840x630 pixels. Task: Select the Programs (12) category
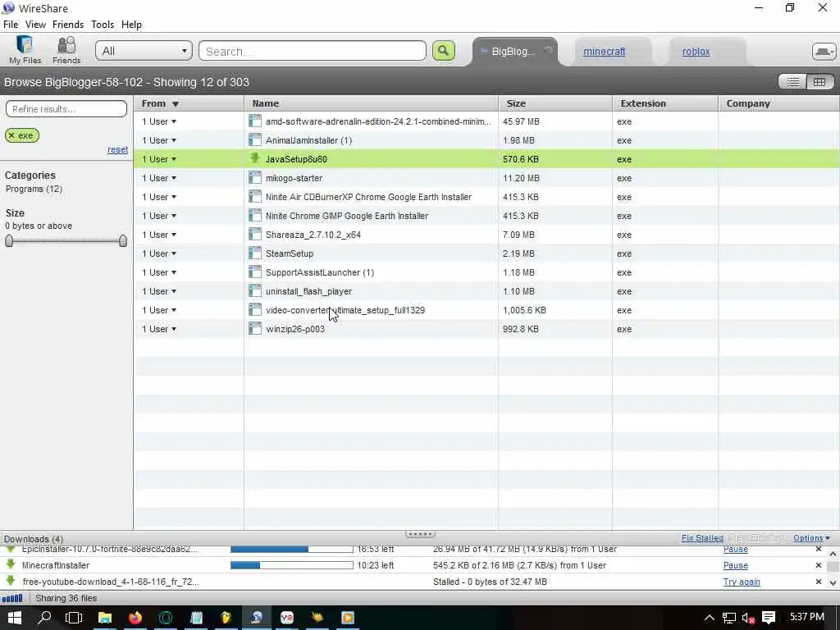tap(34, 189)
